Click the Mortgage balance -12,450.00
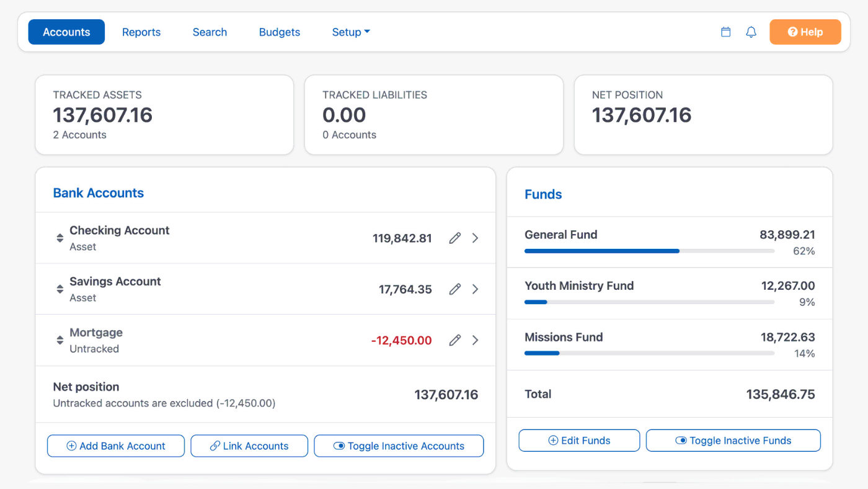 [x=402, y=340]
